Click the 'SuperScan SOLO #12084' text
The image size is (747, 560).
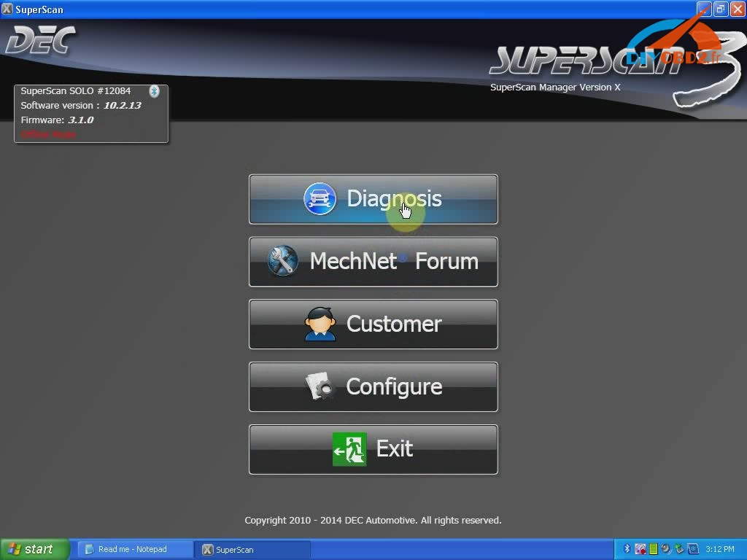tap(75, 91)
